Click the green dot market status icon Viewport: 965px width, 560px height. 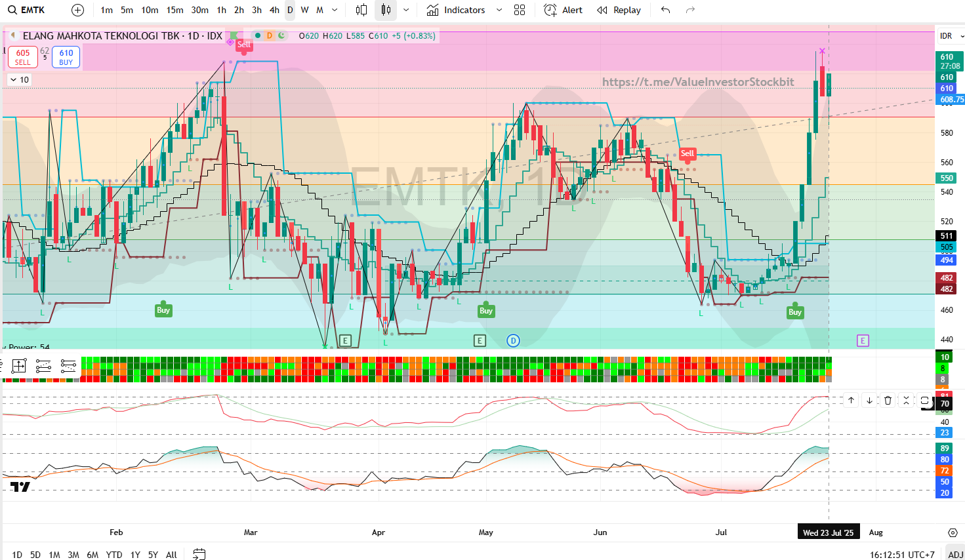point(258,35)
